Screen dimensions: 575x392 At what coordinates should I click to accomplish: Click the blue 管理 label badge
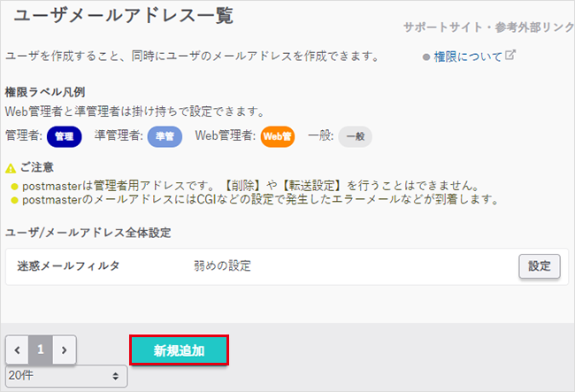64,136
